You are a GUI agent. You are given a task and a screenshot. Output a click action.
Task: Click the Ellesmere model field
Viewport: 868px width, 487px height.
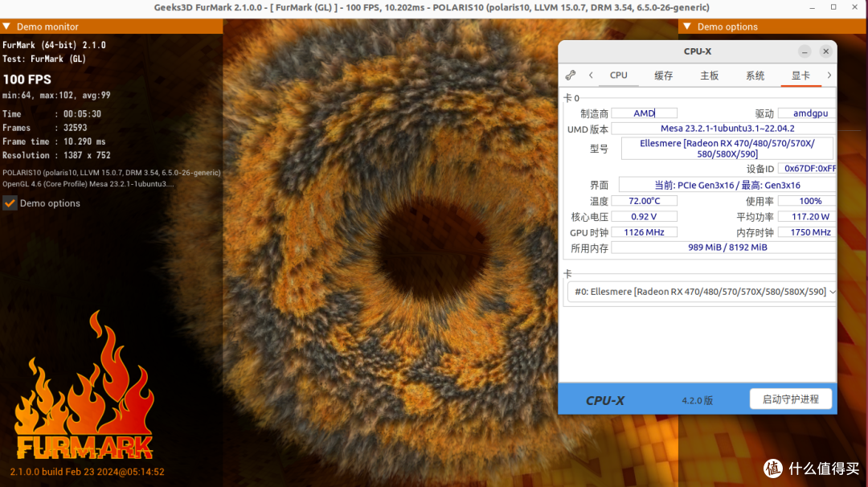point(727,149)
